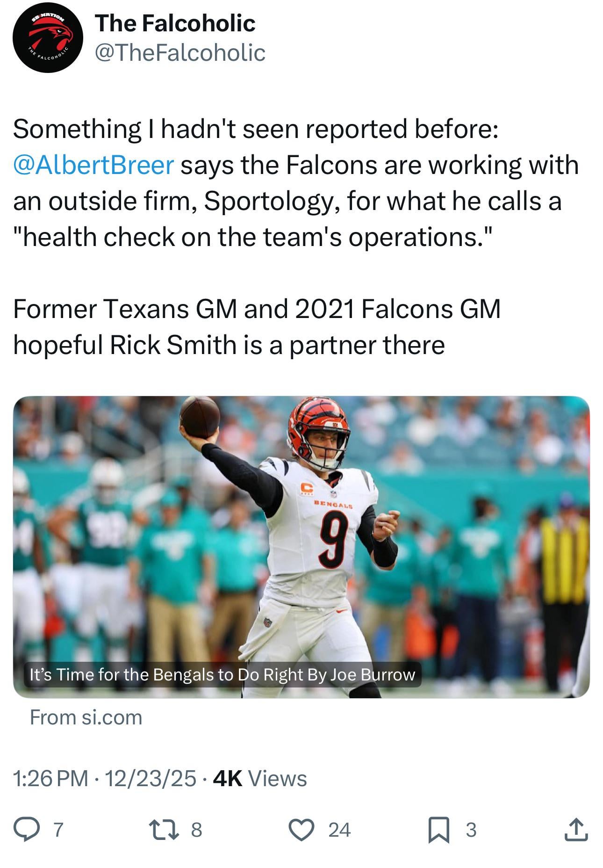Open the share upload icon
The width and height of the screenshot is (603, 868).
pos(576,829)
